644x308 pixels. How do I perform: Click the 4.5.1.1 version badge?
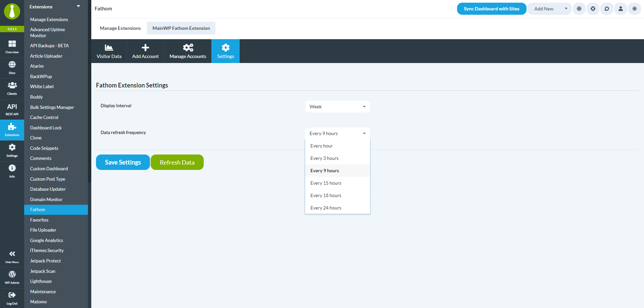pos(12,29)
